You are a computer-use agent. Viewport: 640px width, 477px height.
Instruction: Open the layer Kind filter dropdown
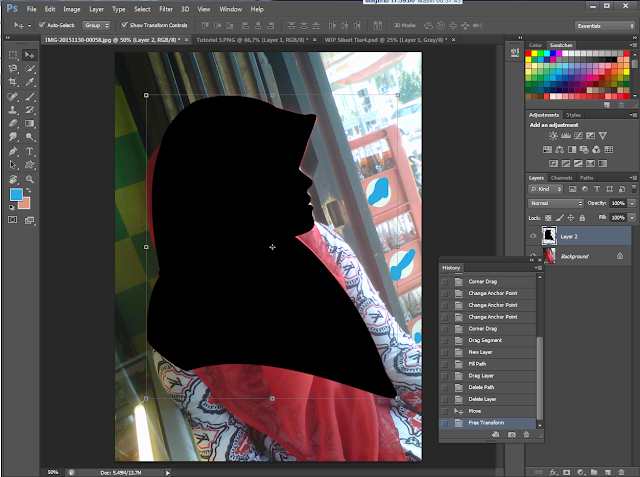point(546,189)
